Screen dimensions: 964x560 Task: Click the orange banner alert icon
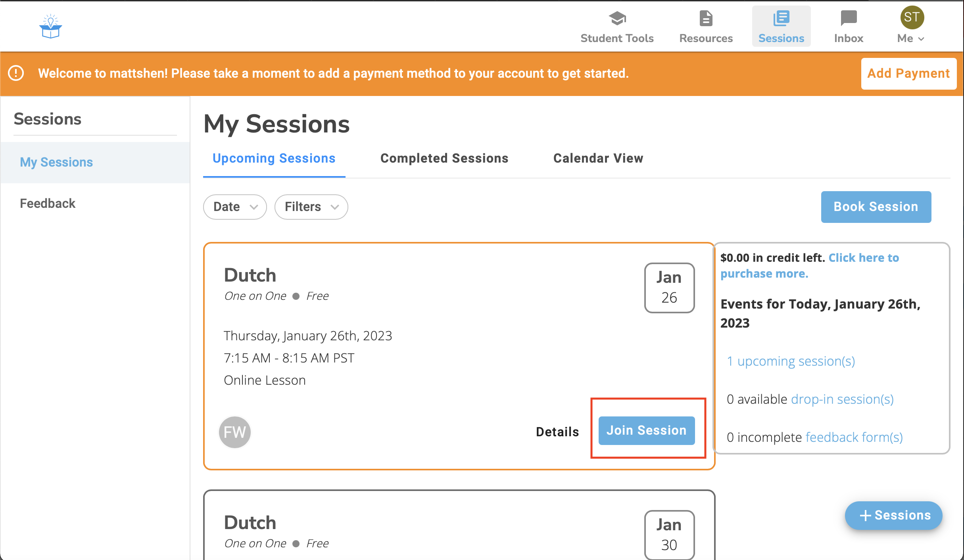[x=16, y=73]
